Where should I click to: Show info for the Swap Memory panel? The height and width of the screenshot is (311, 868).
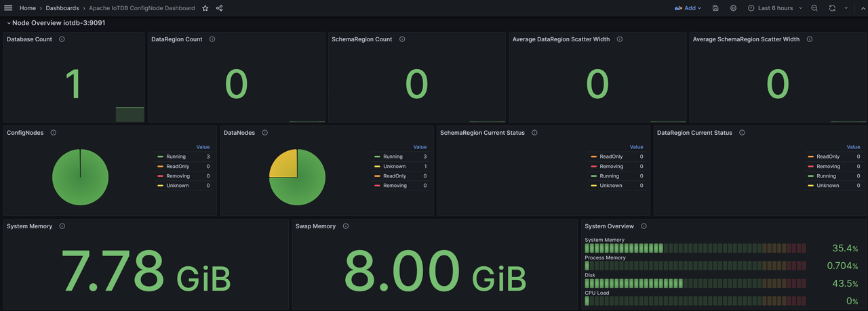click(346, 226)
